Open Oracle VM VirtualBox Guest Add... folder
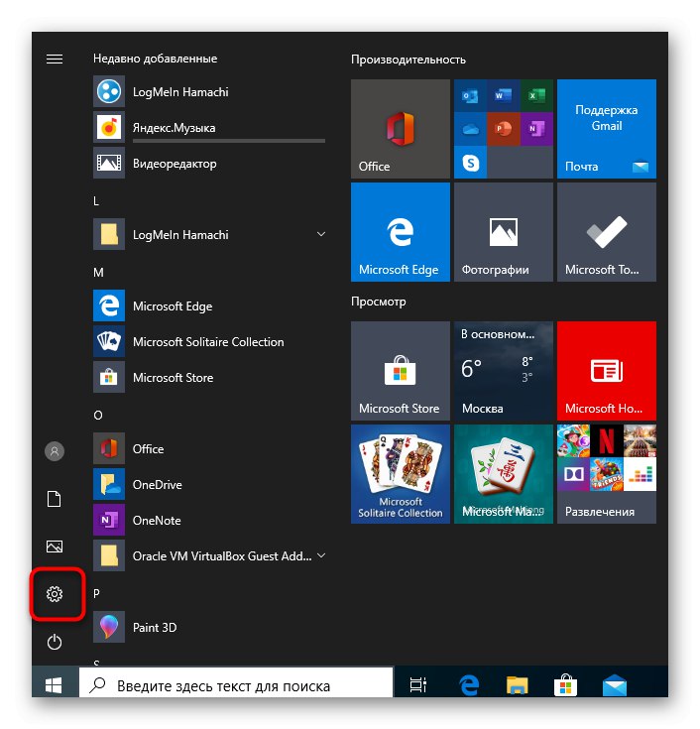Image resolution: width=700 pixels, height=729 pixels. [x=209, y=556]
